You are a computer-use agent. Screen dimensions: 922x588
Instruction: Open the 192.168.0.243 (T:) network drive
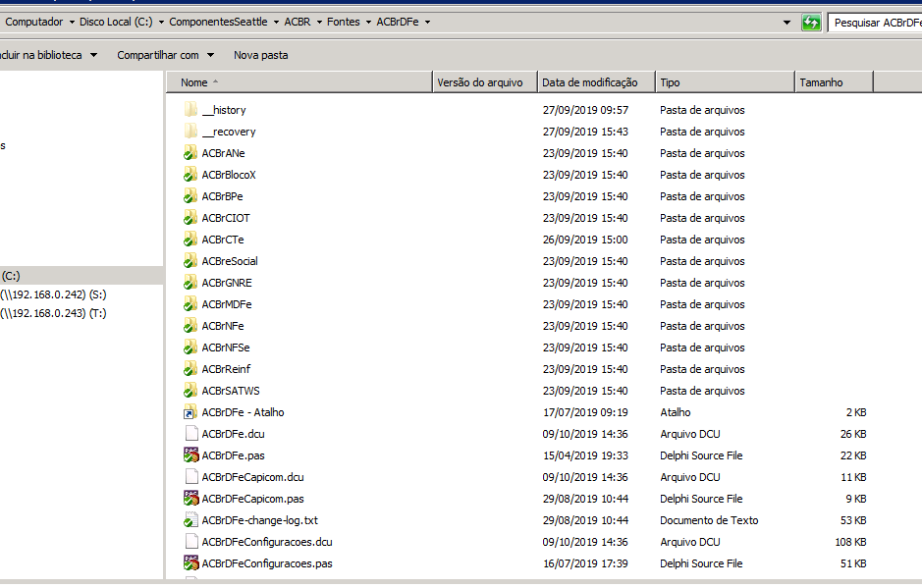[53, 313]
